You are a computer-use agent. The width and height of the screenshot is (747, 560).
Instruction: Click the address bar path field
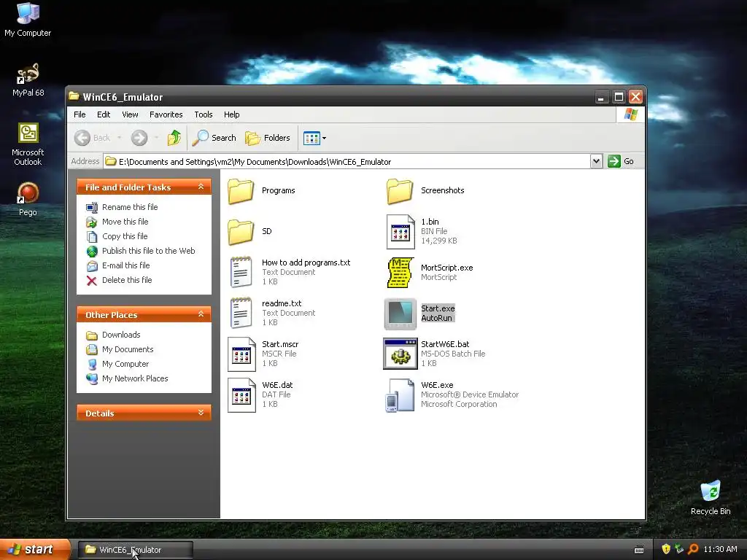tap(347, 161)
